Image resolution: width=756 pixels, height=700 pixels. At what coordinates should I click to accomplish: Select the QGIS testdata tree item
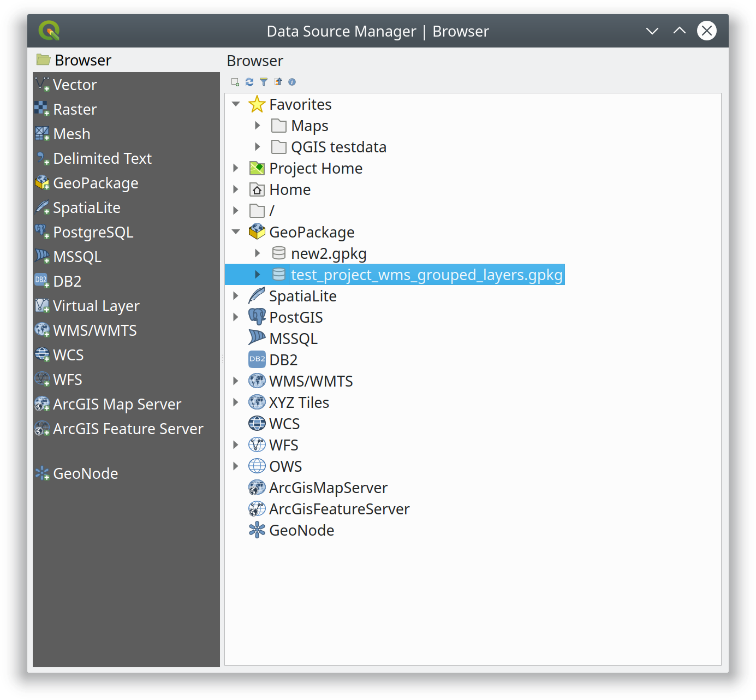[338, 147]
